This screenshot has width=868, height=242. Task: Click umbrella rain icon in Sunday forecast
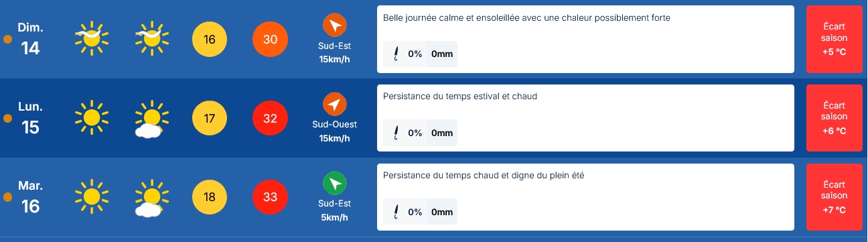coord(396,54)
